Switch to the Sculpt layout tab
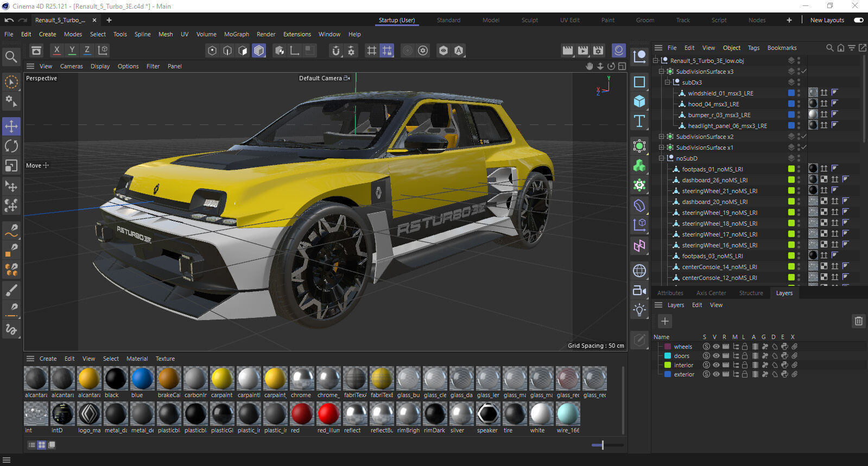 point(530,20)
